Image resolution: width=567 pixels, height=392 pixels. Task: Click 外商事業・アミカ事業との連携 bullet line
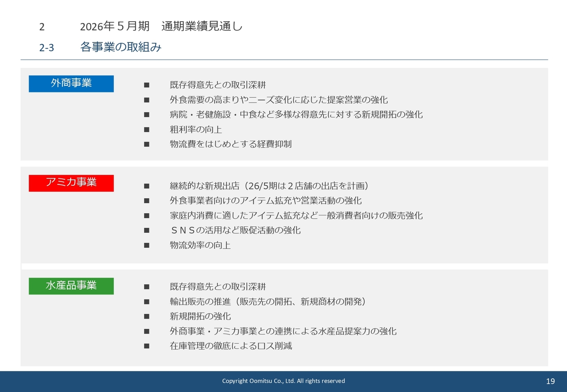(283, 331)
